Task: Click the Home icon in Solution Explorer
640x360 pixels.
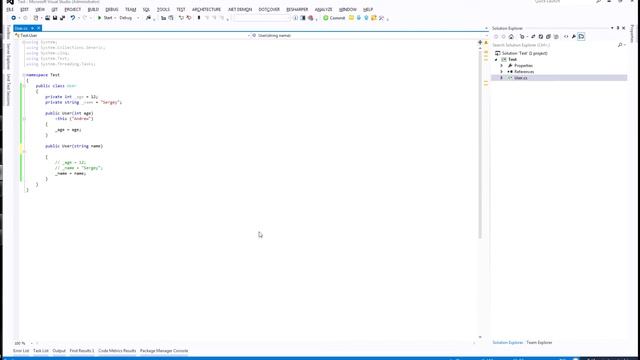Action: [x=511, y=37]
